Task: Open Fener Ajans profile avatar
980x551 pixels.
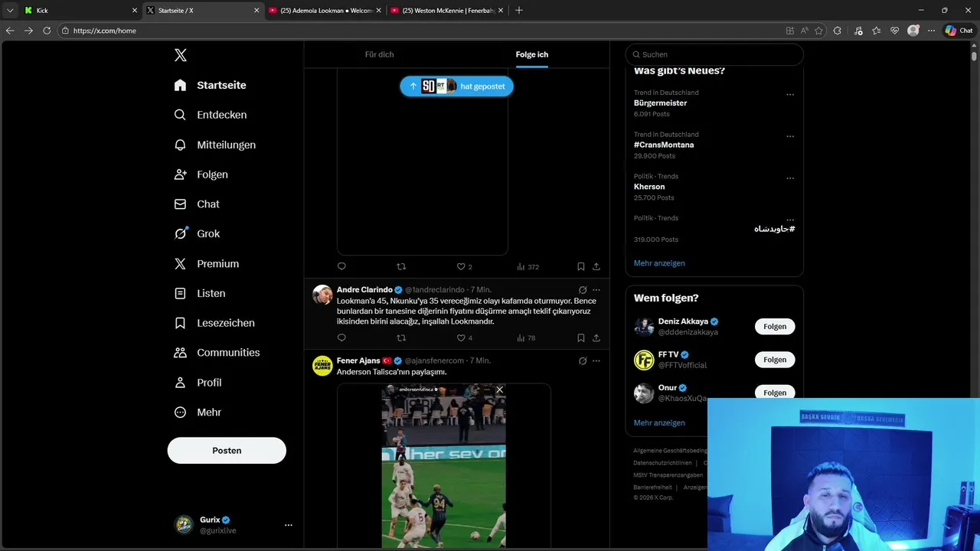Action: coord(322,366)
